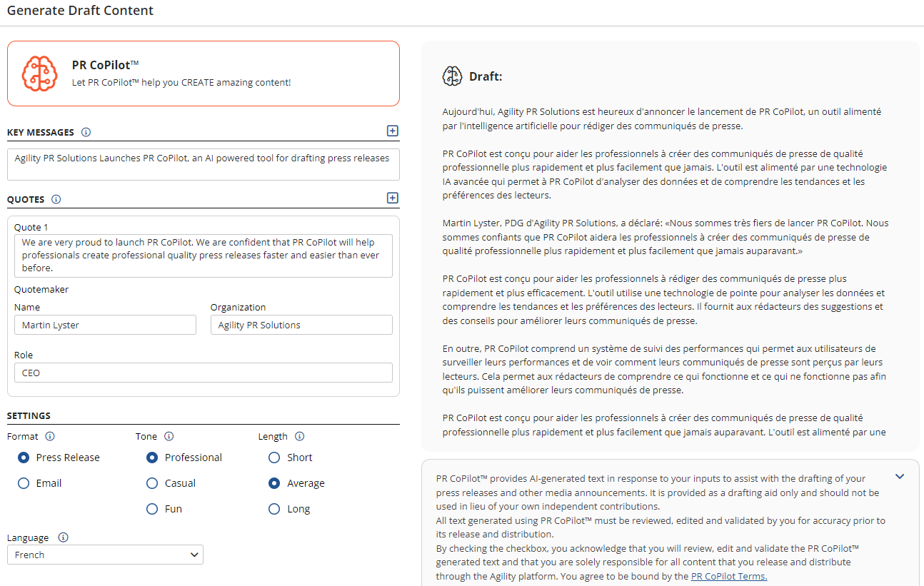Click the Tone info icon
The image size is (924, 586).
tap(169, 436)
